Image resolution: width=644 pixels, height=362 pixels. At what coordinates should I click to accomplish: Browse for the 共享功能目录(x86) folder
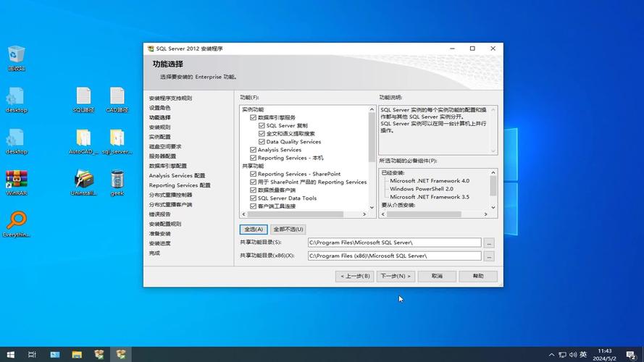point(489,256)
